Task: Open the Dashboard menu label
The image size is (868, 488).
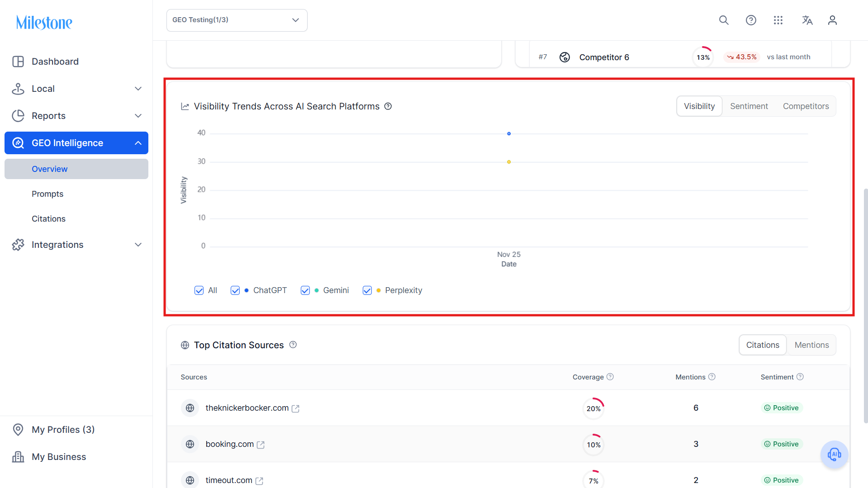Action: 55,62
